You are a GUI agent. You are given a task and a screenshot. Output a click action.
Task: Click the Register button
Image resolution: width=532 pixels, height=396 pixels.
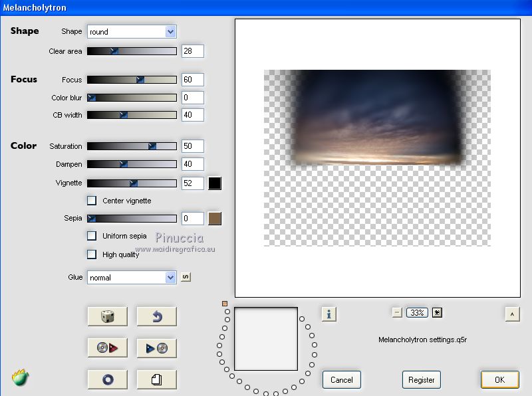(422, 380)
